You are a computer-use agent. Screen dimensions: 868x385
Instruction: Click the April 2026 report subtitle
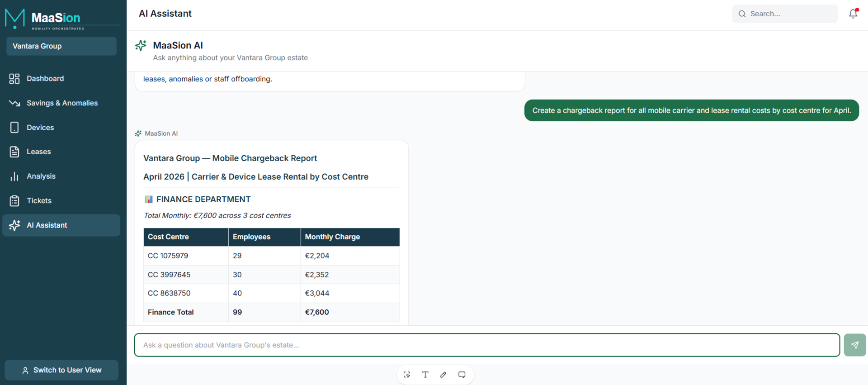[256, 177]
